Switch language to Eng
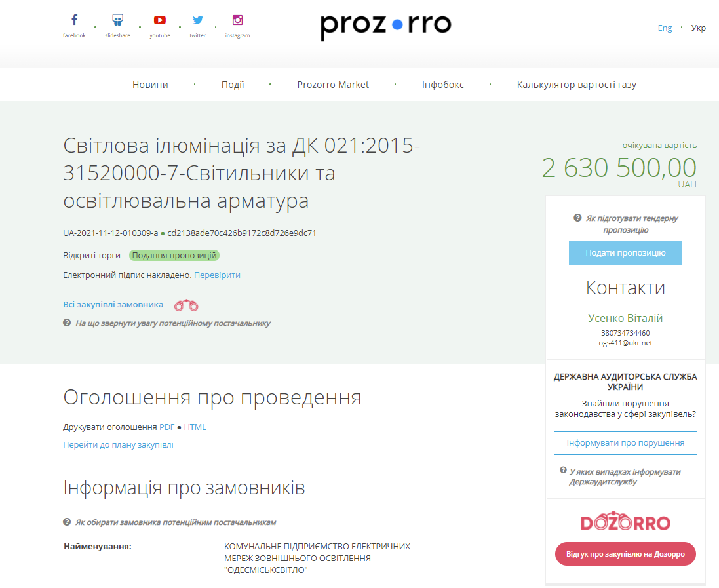 point(665,28)
